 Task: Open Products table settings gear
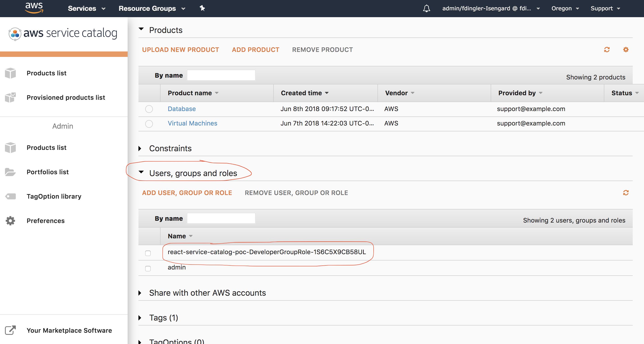pyautogui.click(x=626, y=49)
